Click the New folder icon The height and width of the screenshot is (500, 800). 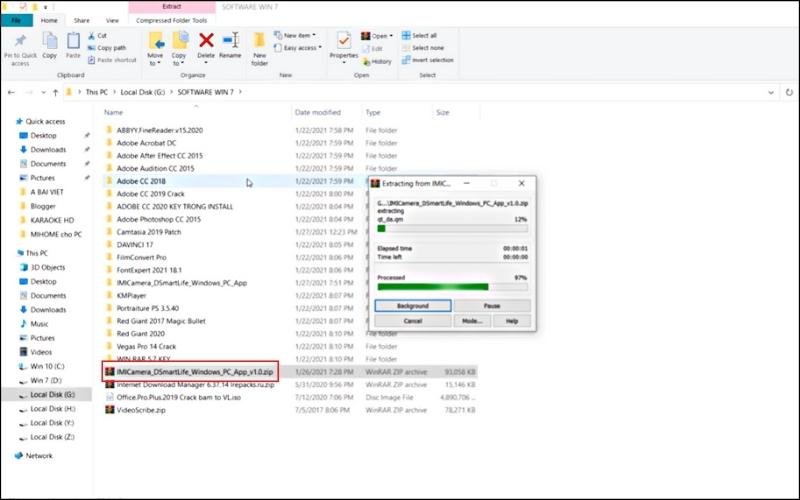(x=260, y=42)
